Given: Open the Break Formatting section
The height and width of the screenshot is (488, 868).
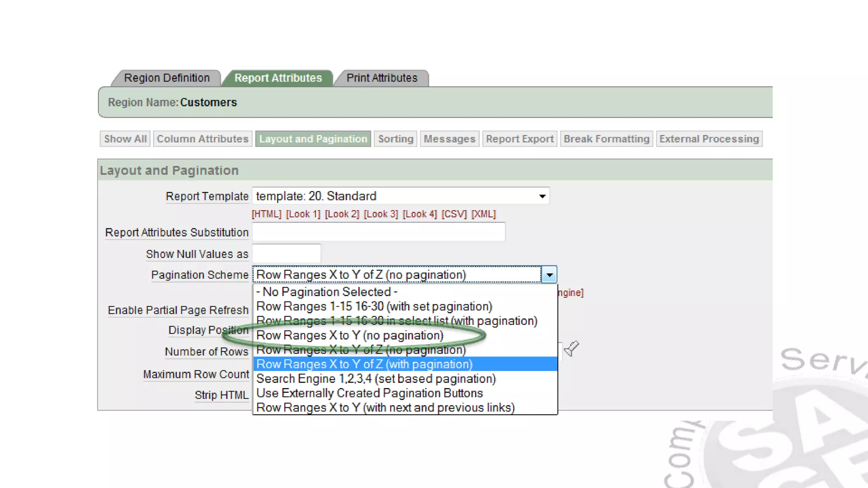Looking at the screenshot, I should coord(606,139).
